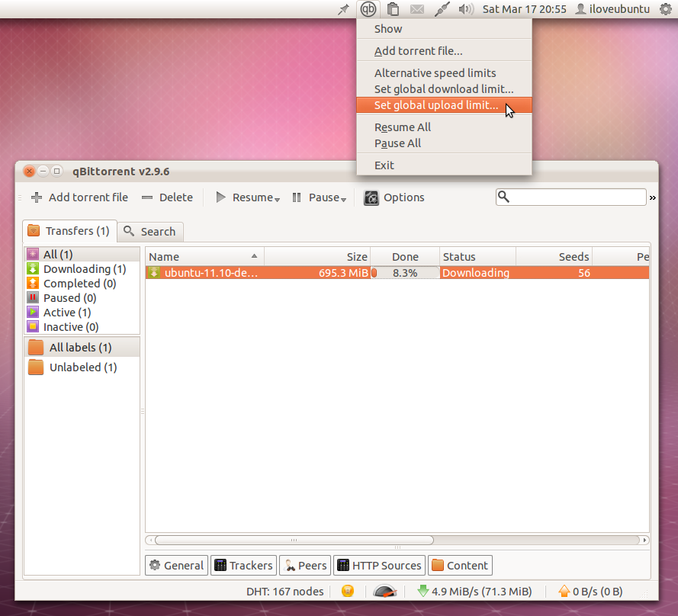Open the Content properties button
The width and height of the screenshot is (678, 616).
click(x=460, y=566)
